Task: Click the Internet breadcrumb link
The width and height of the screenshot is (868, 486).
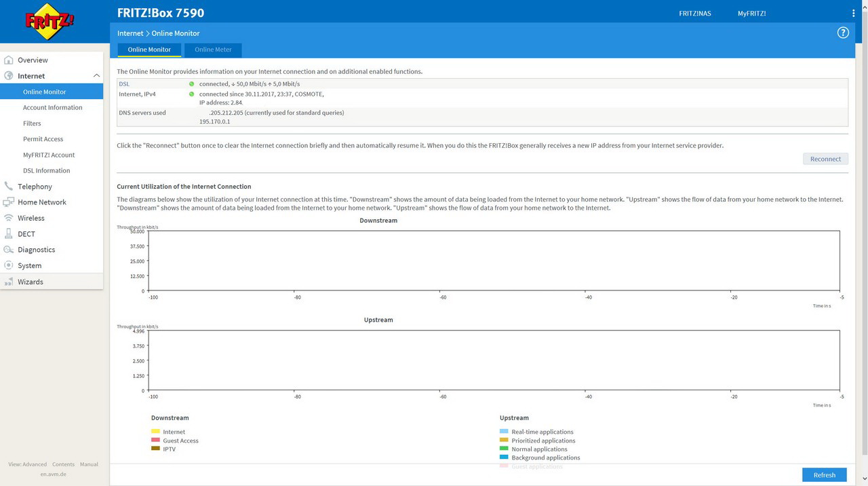Action: point(130,33)
